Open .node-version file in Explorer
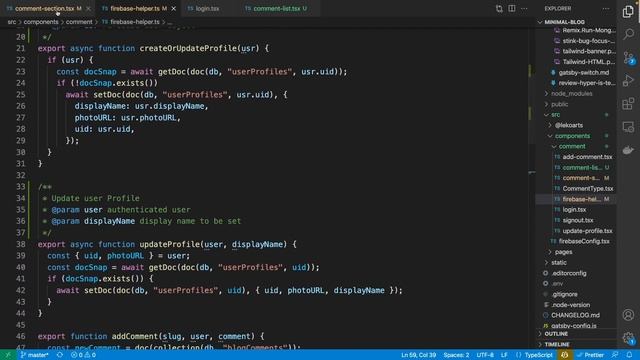 click(570, 305)
